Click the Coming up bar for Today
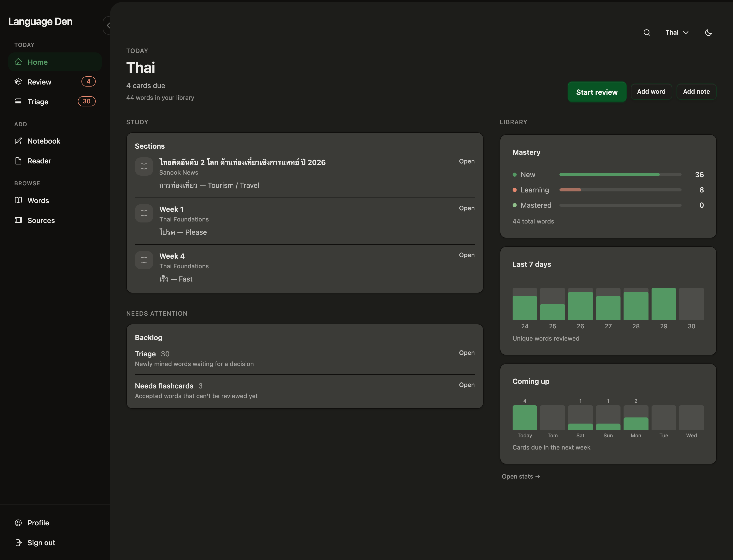 point(525,417)
